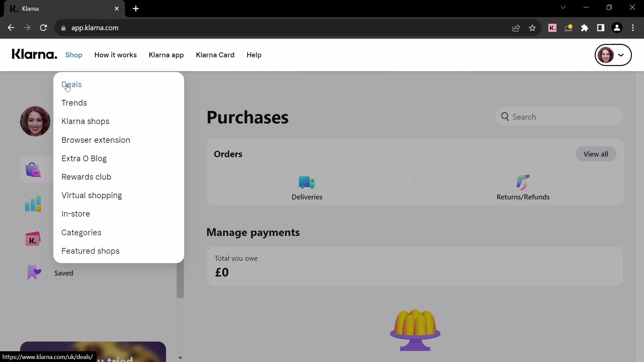Select Trends from the Shop dropdown
This screenshot has height=362, width=644.
pos(74,103)
